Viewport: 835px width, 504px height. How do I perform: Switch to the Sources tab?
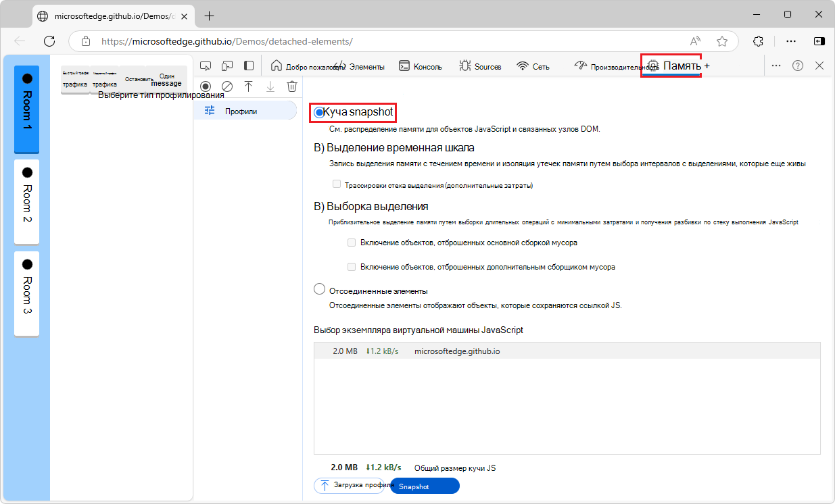(480, 66)
